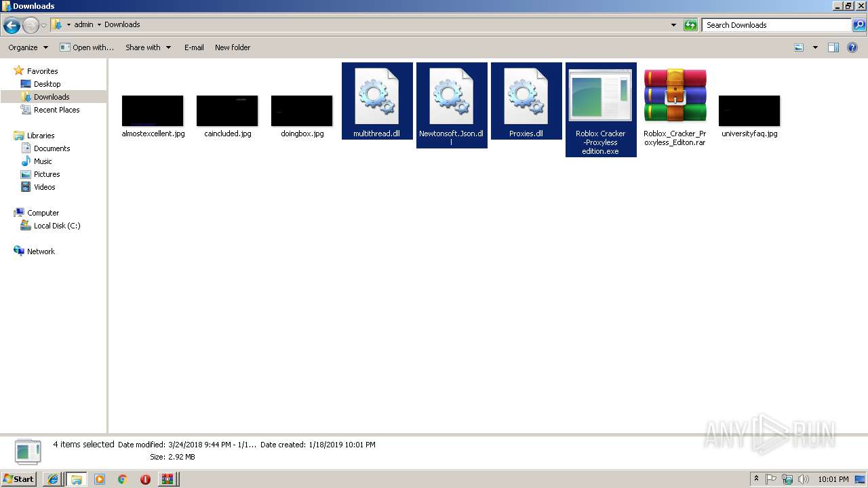Click the volume speaker tray icon
Viewport: 868px width, 488px height.
click(804, 479)
